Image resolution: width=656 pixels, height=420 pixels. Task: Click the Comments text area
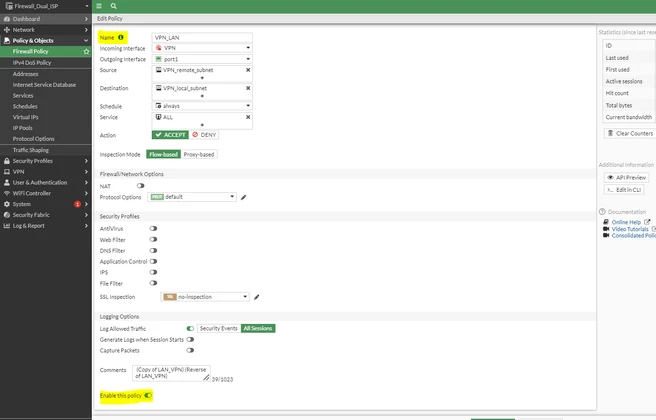coord(171,373)
